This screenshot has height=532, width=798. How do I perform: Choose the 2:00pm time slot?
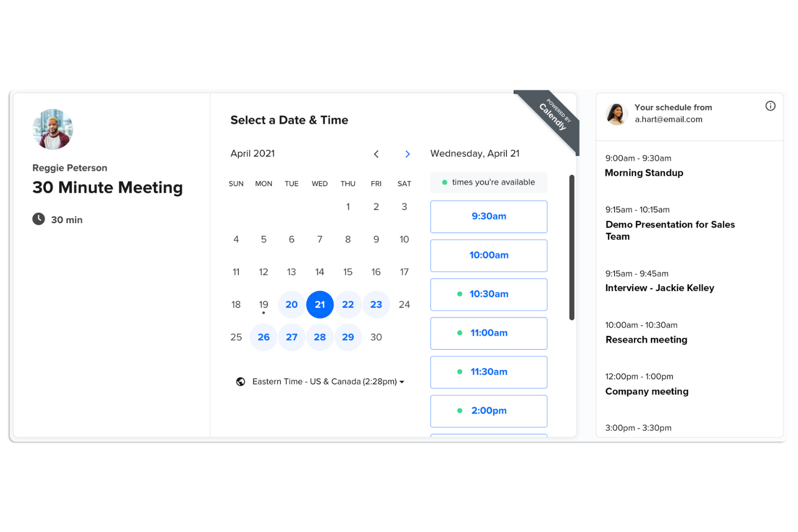489,410
